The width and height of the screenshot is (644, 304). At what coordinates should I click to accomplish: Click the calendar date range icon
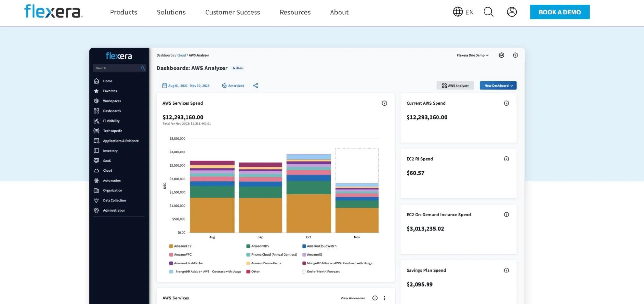coord(164,86)
